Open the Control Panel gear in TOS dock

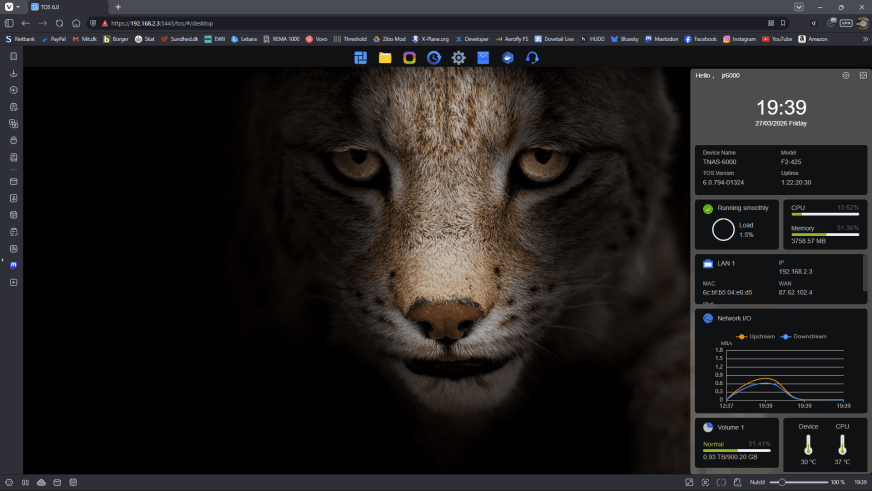(x=458, y=58)
